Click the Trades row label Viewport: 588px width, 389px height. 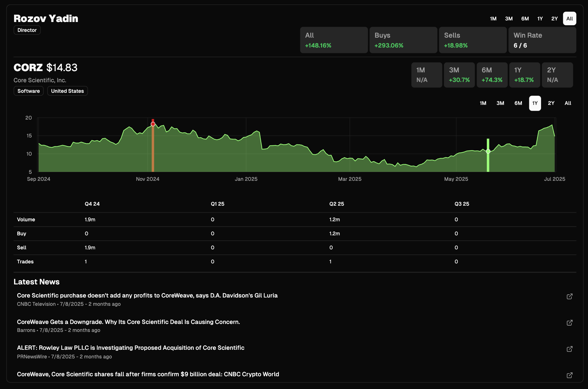25,261
